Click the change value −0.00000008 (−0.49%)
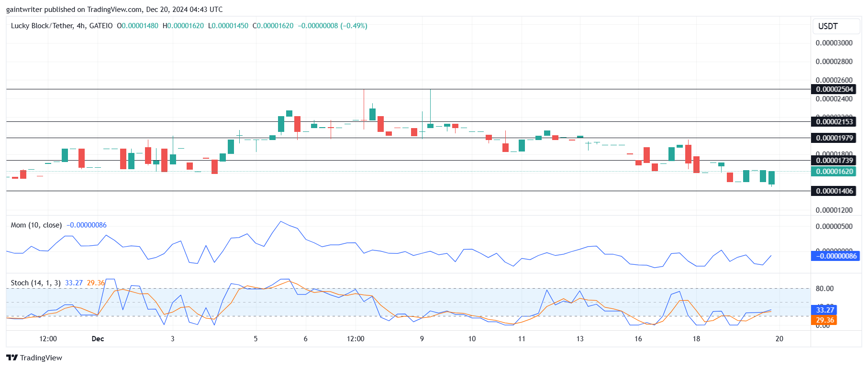The image size is (868, 368). (x=333, y=26)
